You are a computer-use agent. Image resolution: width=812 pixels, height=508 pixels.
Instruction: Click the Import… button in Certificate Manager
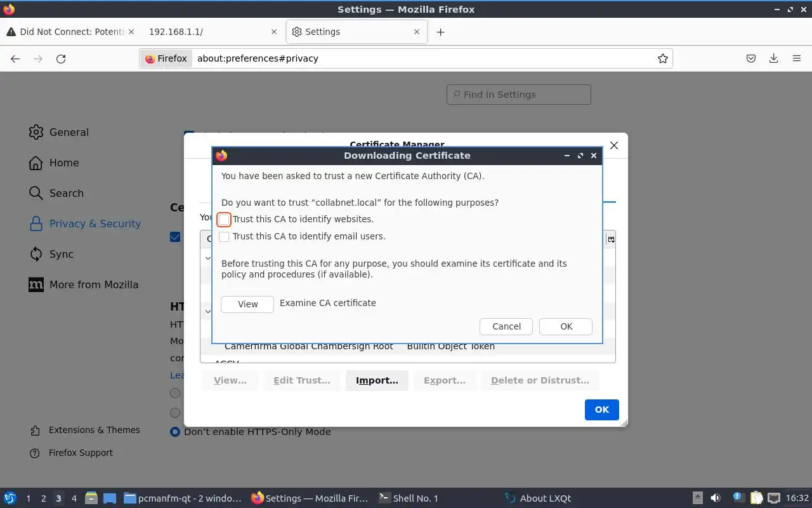(x=377, y=380)
